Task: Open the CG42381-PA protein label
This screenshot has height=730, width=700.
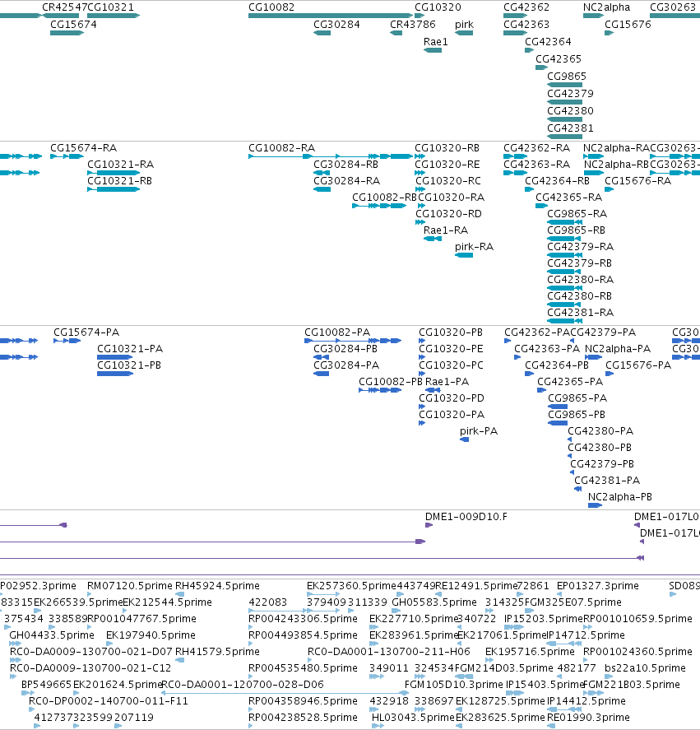Action: [x=607, y=481]
